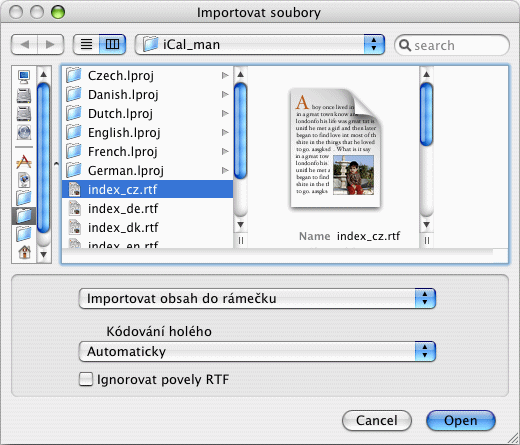520x445 pixels.
Task: Go to Home folder in sidebar
Action: tap(24, 252)
